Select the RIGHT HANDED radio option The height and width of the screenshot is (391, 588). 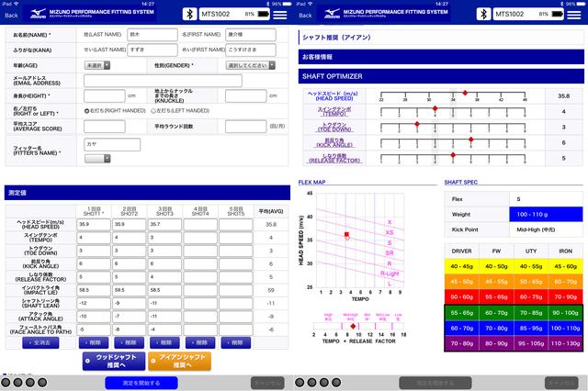pos(86,111)
